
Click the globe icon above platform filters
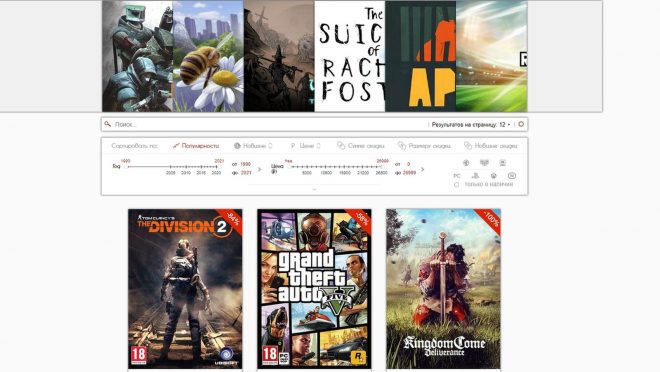[x=466, y=162]
